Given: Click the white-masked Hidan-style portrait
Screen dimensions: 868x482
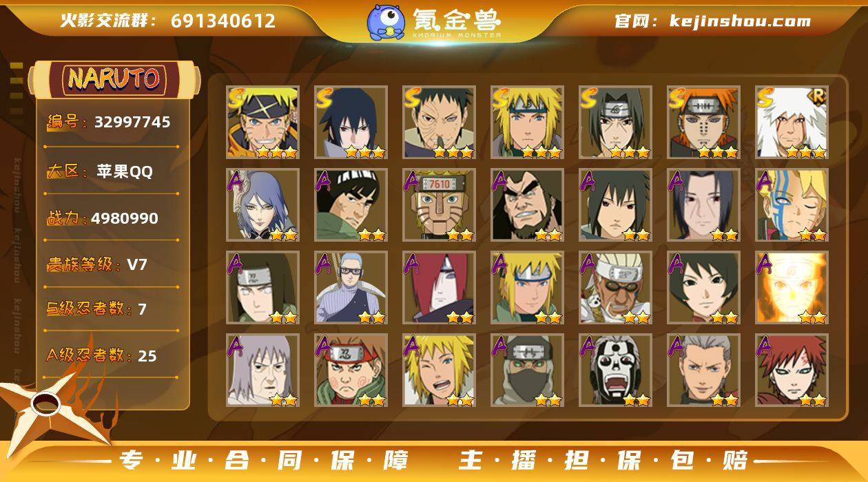Looking at the screenshot, I should 615,370.
